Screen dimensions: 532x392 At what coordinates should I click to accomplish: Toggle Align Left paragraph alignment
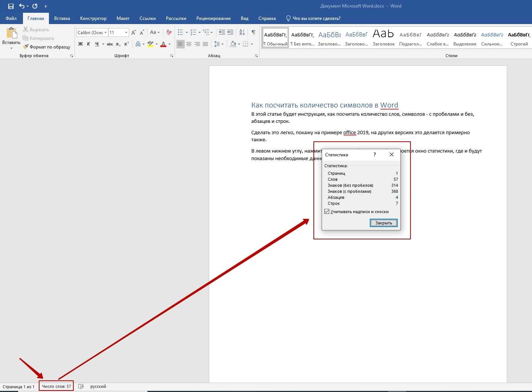181,44
